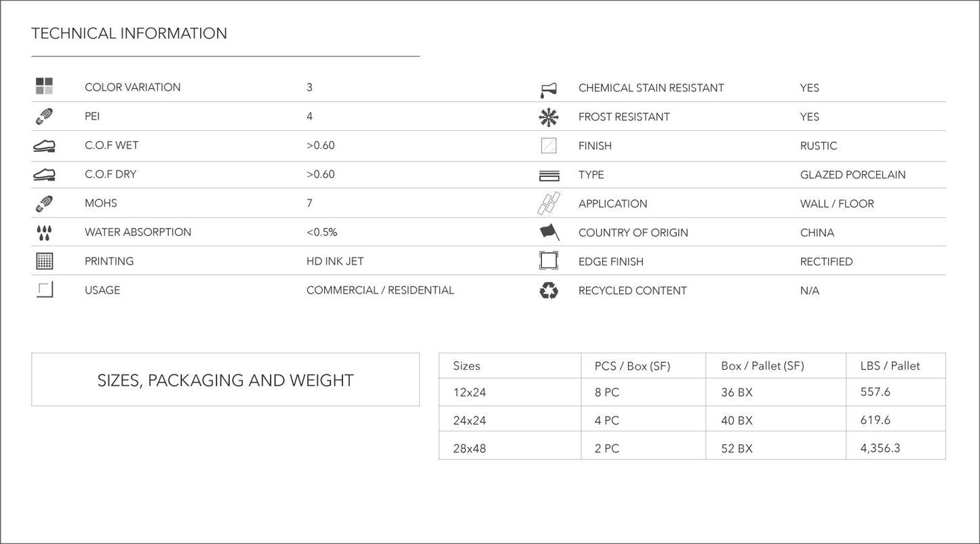Click the edge finish square icon
The height and width of the screenshot is (544, 980).
click(549, 261)
